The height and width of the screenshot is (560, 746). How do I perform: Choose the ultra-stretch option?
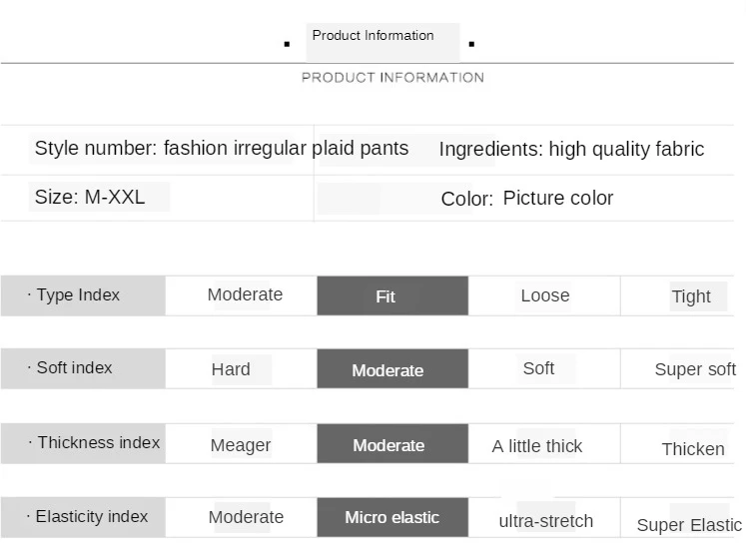tap(545, 521)
